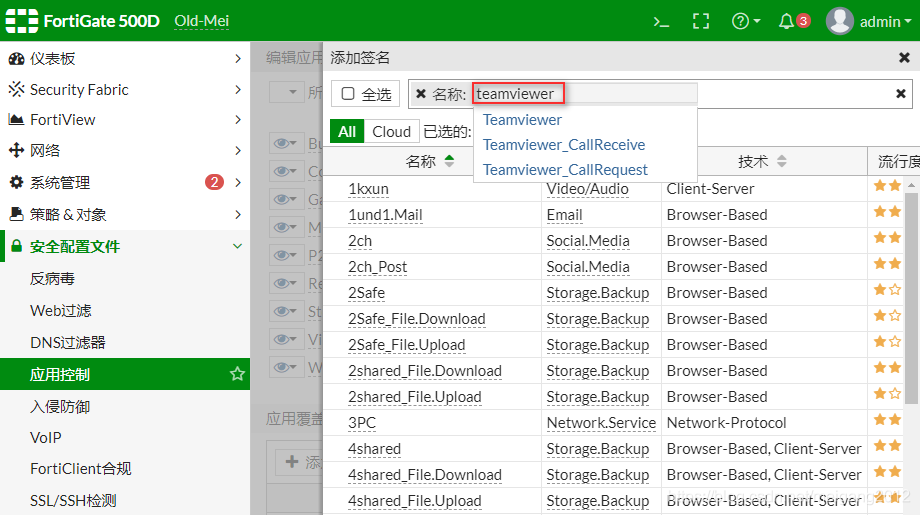Screen dimensions: 920x515
Task: Select the 1und1.Mail row name
Action: 385,215
